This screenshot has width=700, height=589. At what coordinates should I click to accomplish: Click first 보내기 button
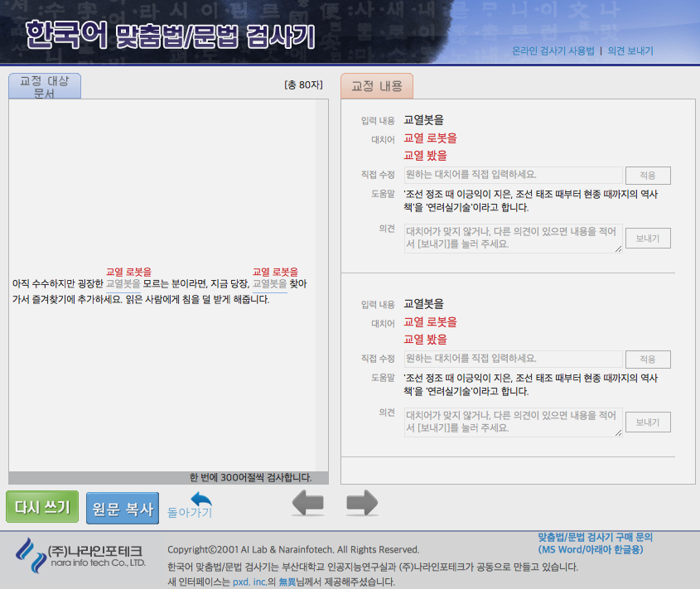point(648,239)
